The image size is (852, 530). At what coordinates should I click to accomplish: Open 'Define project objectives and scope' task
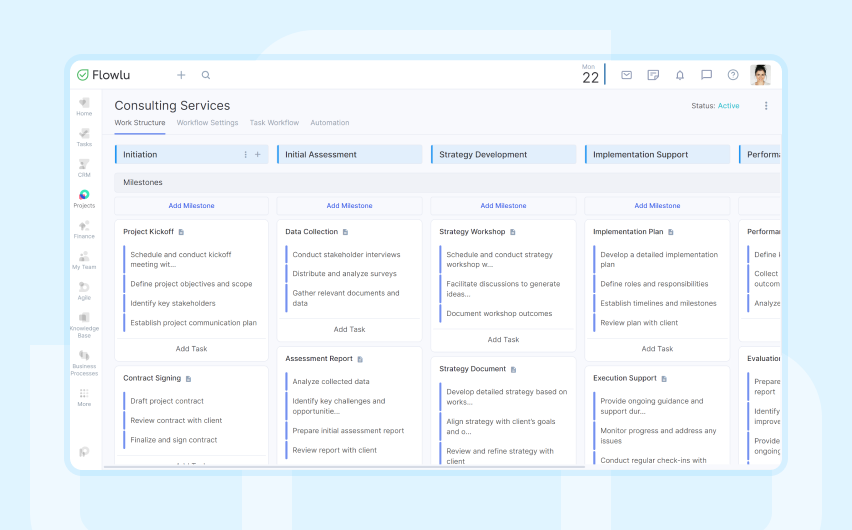(191, 284)
